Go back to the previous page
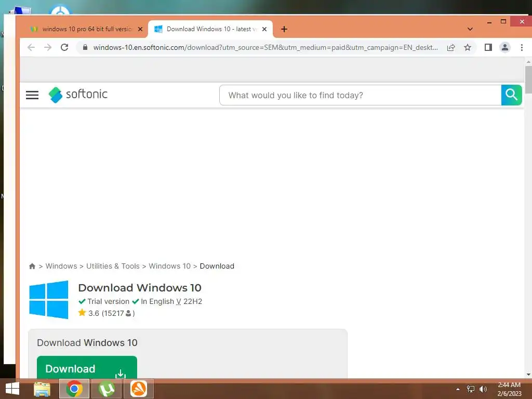This screenshot has width=532, height=399. click(31, 47)
